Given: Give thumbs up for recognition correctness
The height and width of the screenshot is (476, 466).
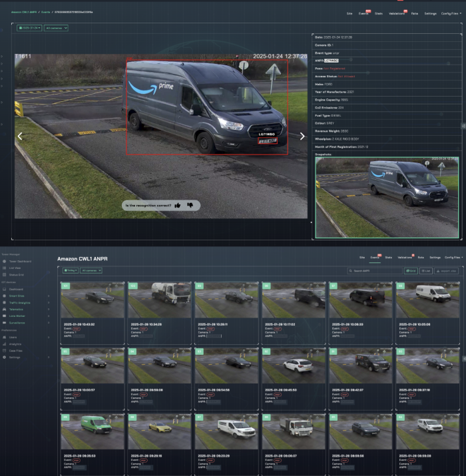Looking at the screenshot, I should coord(178,206).
